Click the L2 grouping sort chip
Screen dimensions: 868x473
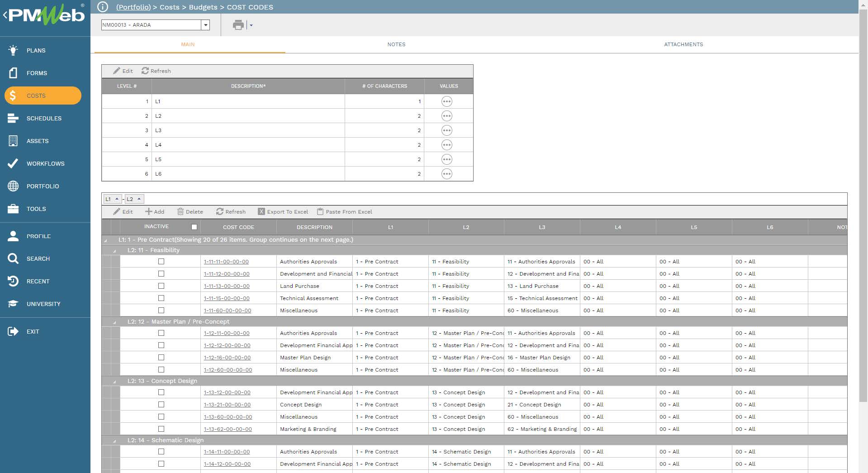tap(134, 199)
